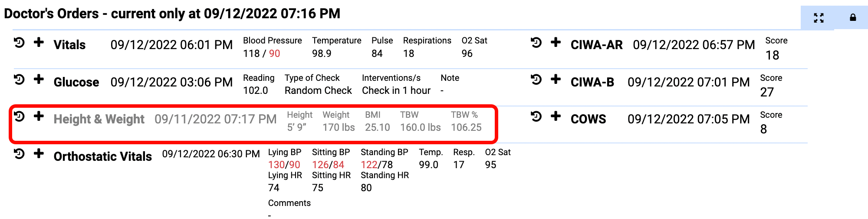The image size is (868, 219).
Task: Open history for Glucose row
Action: [19, 80]
